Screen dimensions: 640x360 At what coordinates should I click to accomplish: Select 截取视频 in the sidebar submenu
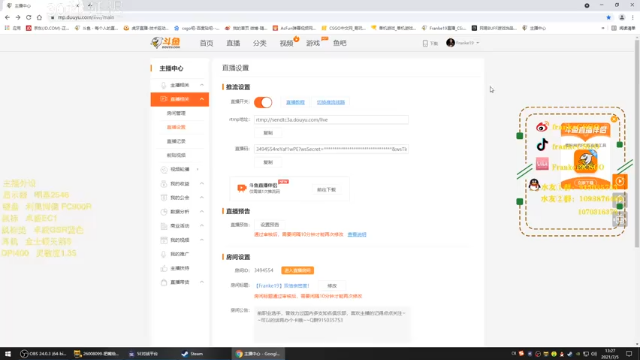[176, 155]
